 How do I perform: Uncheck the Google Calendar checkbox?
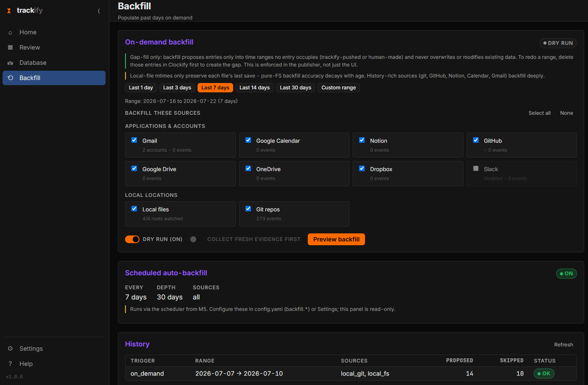click(248, 140)
